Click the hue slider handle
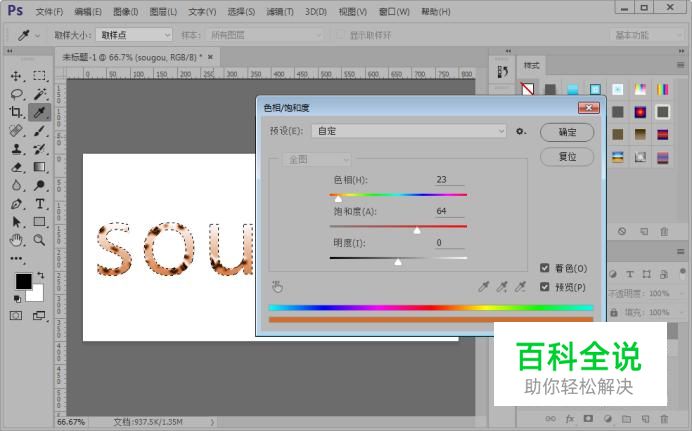 pos(338,199)
